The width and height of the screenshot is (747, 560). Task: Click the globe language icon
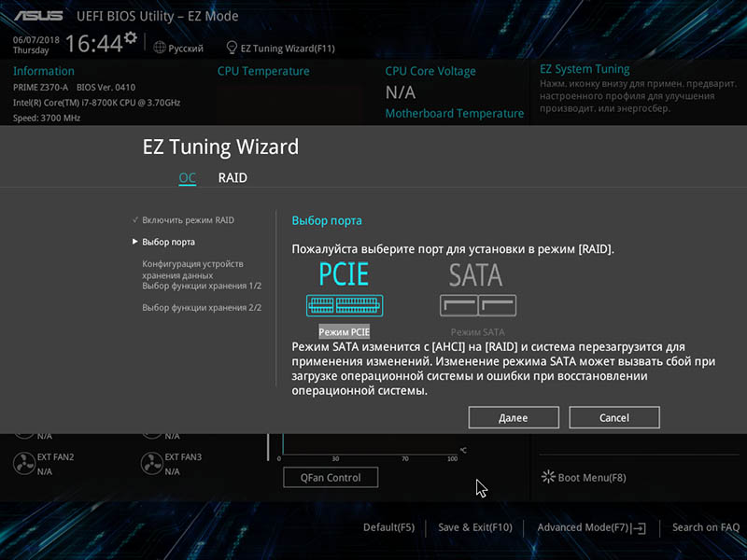point(160,48)
